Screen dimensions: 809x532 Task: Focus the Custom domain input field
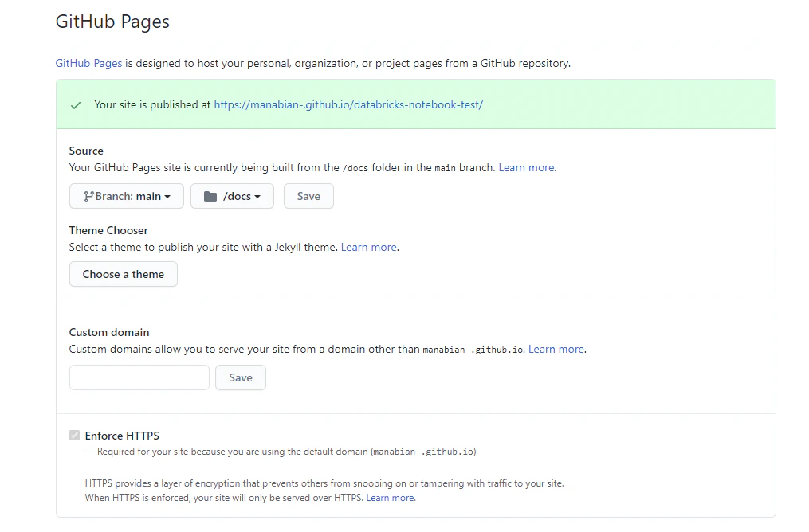coord(139,377)
